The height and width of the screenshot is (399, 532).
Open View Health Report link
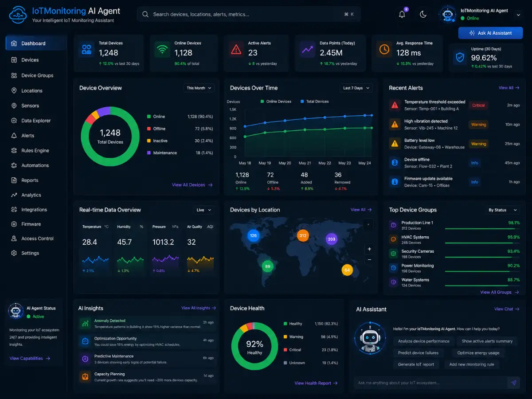point(316,383)
